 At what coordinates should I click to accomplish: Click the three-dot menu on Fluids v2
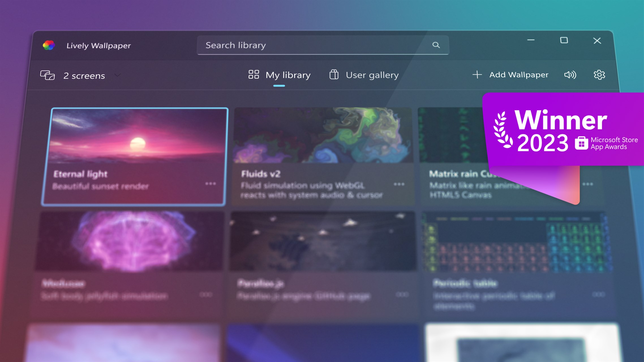[399, 184]
